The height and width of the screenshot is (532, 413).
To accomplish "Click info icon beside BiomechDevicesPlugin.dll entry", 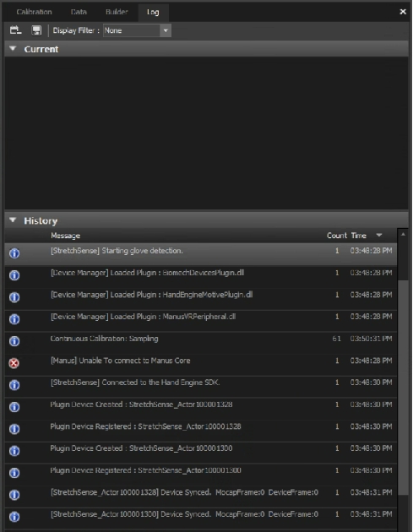I will coord(14,275).
